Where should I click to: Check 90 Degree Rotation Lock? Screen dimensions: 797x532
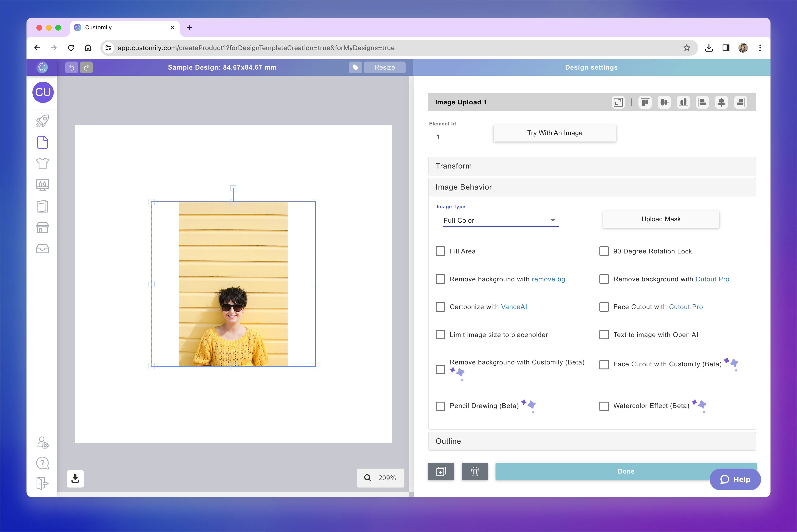click(604, 251)
